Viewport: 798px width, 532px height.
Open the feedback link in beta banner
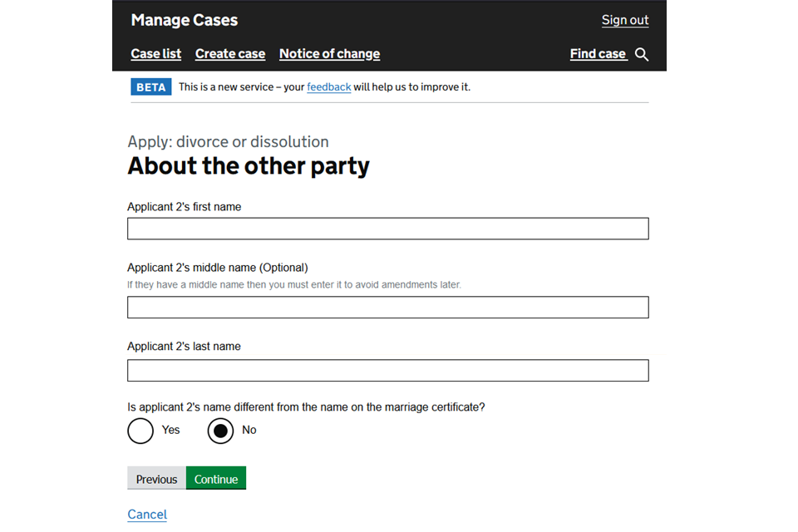coord(328,86)
